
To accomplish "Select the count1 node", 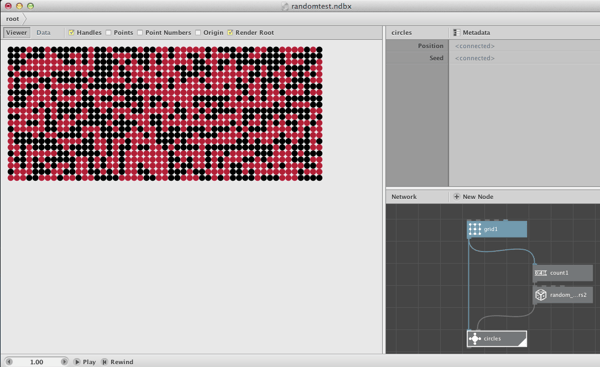I will pos(563,273).
